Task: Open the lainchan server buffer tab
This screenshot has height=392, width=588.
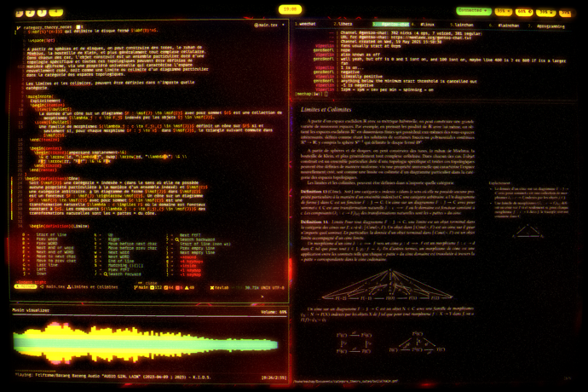Action: click(x=462, y=25)
